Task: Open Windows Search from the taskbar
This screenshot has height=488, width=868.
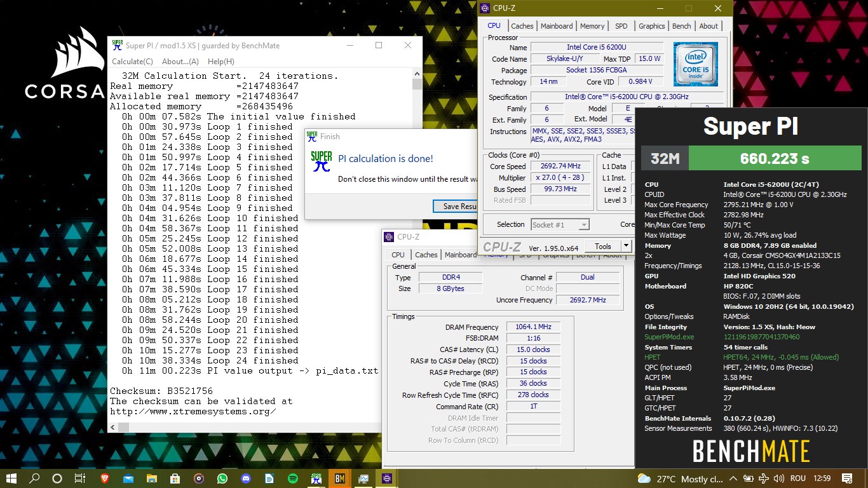Action: (34, 478)
